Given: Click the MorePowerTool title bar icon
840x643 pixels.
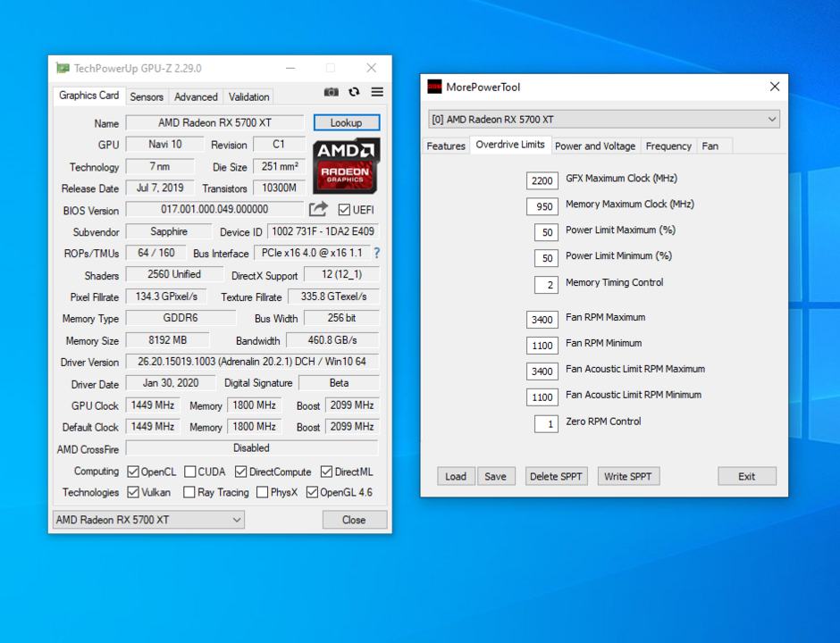Looking at the screenshot, I should (x=434, y=87).
